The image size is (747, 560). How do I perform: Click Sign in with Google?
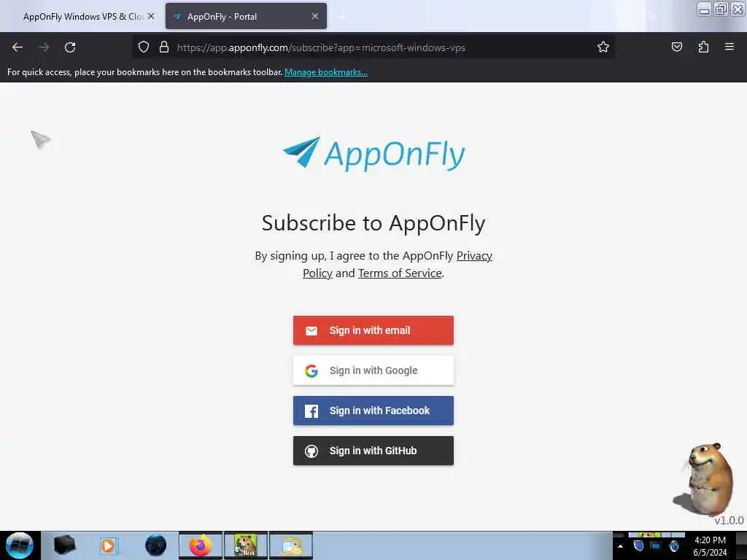[x=373, y=370]
